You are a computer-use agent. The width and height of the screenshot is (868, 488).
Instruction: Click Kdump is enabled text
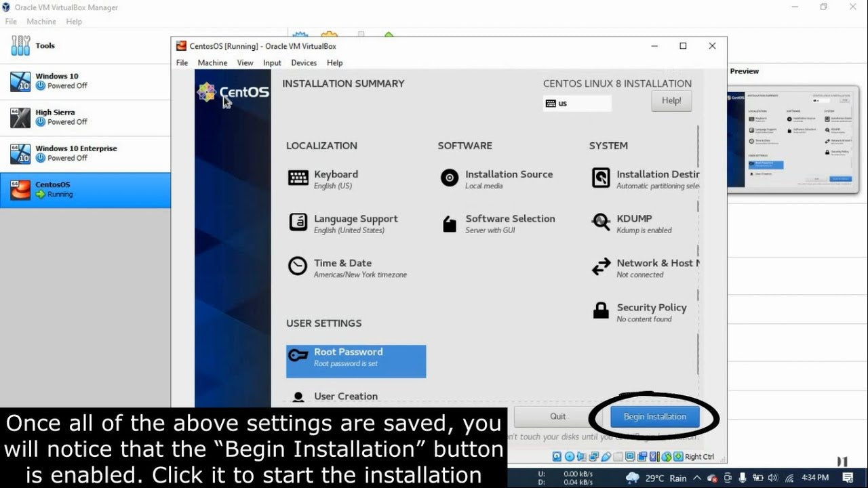[x=644, y=230]
